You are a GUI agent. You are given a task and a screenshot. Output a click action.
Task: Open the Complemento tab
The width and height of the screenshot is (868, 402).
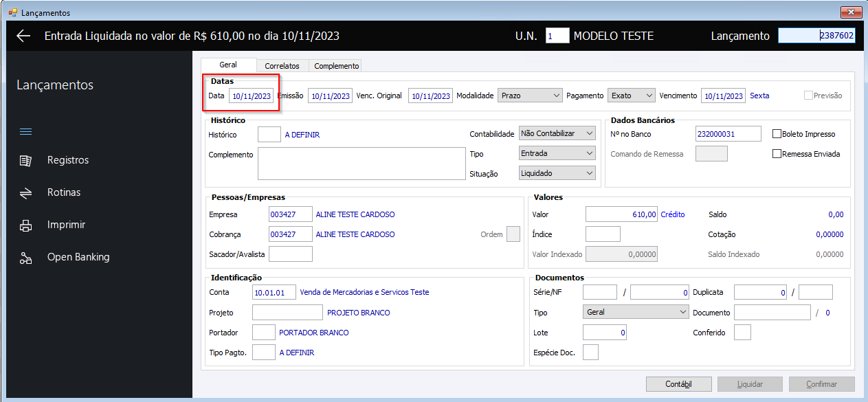tap(337, 66)
